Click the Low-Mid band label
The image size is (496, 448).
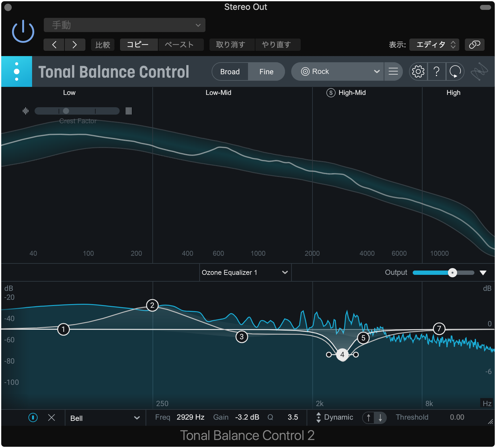pyautogui.click(x=218, y=93)
